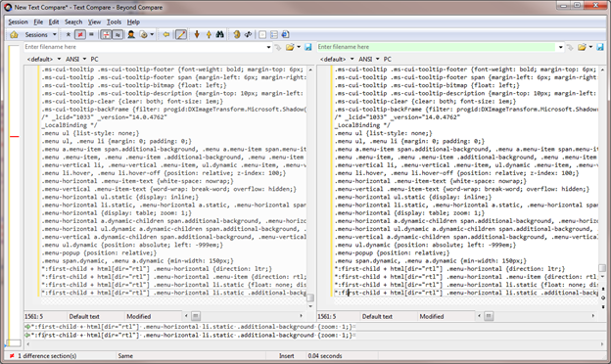Expand the right open-folder dropdown arrow

(590, 47)
